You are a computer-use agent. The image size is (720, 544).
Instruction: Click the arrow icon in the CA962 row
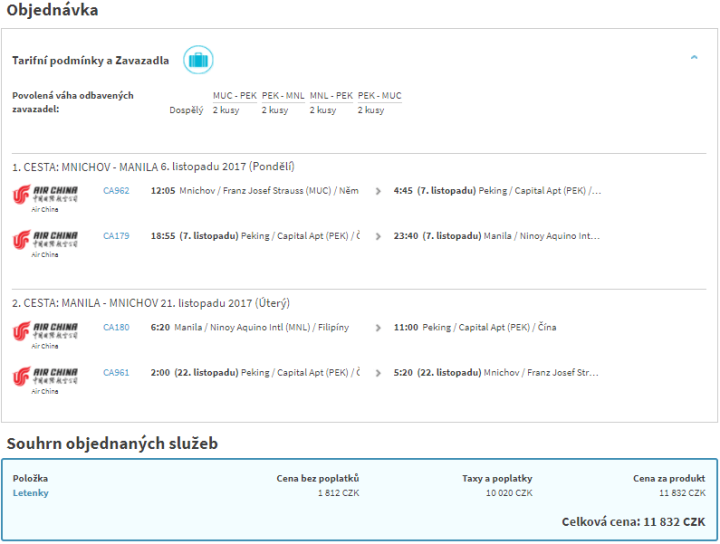(x=378, y=190)
